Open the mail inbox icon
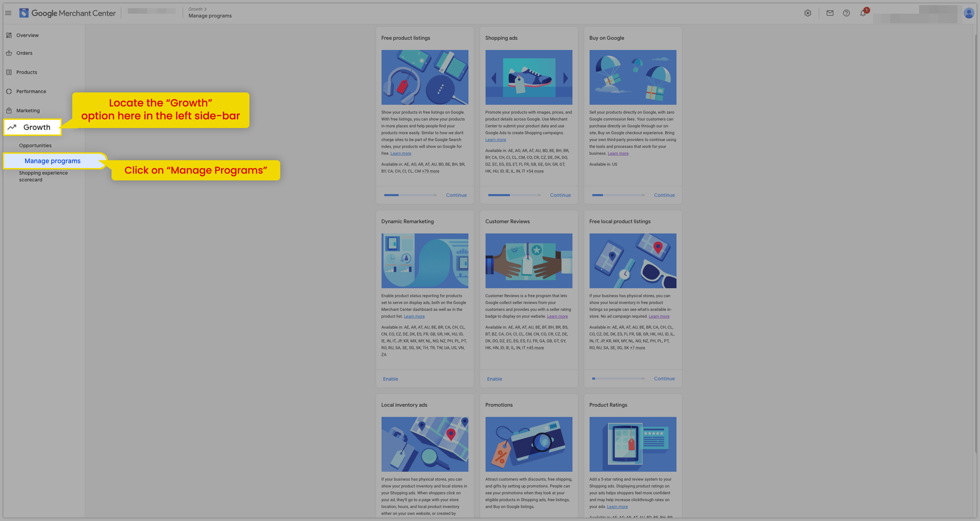980x521 pixels. [x=830, y=13]
